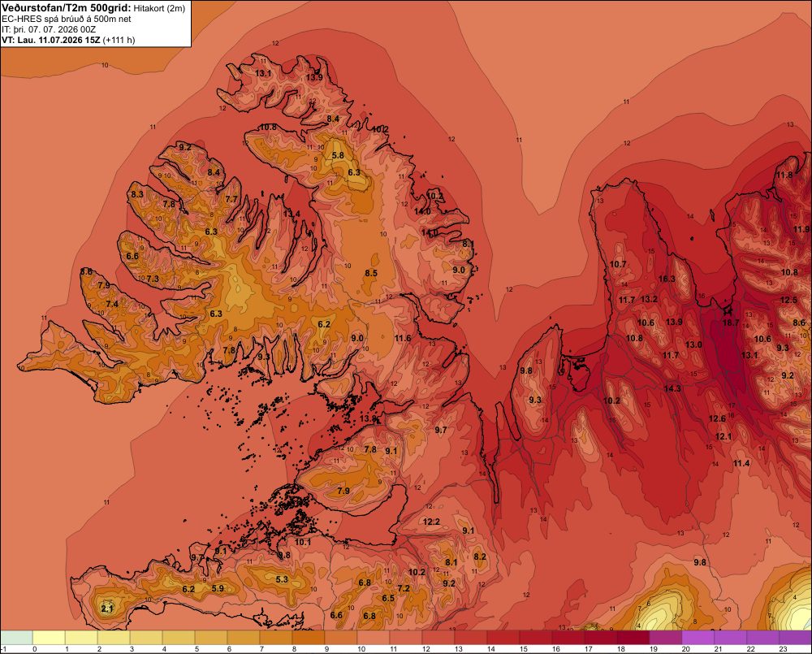
Task: Select the 13–14 red legend swatch
Action: coord(471,638)
